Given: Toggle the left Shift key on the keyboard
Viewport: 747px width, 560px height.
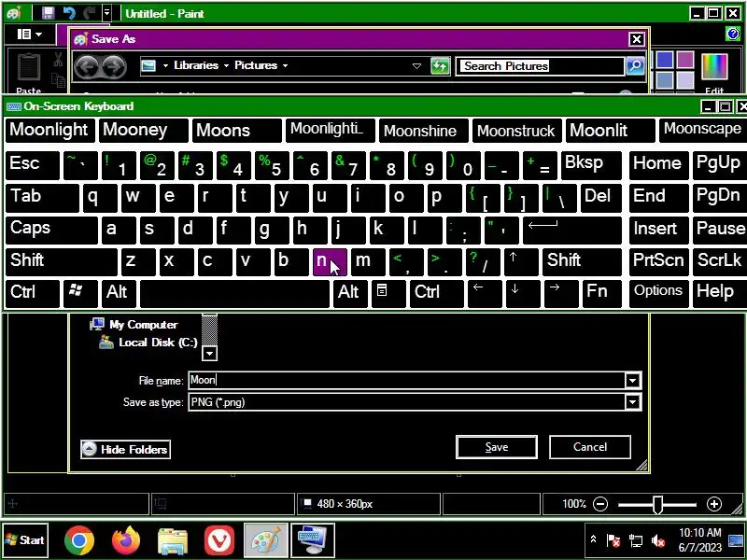Looking at the screenshot, I should coord(61,261).
